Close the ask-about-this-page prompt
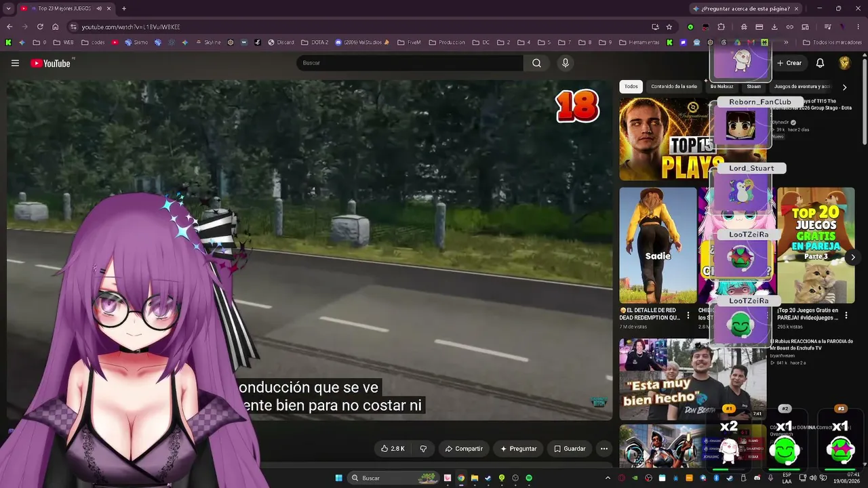Screen dimensions: 868x488 click(796, 8)
